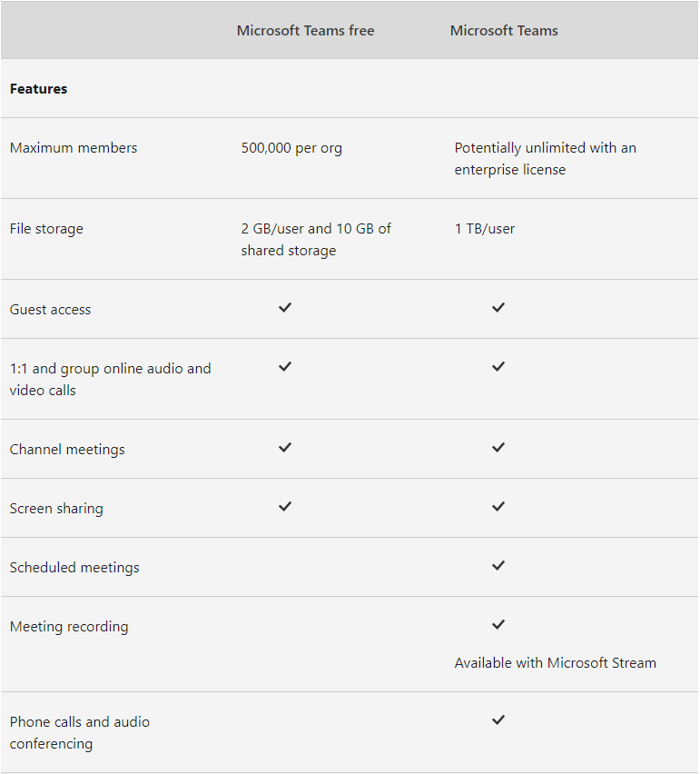
Task: Click the Microsoft Teams free column header
Action: [305, 31]
